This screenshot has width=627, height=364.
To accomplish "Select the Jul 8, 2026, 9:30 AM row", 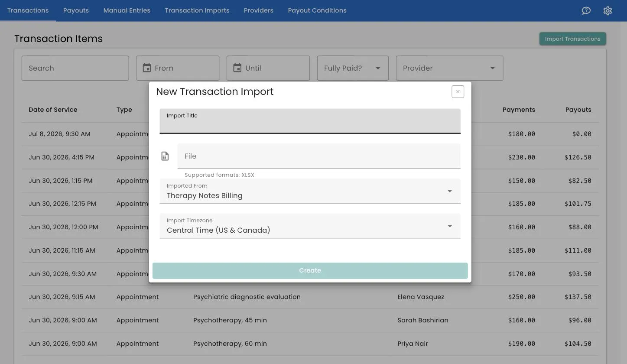I will point(310,134).
